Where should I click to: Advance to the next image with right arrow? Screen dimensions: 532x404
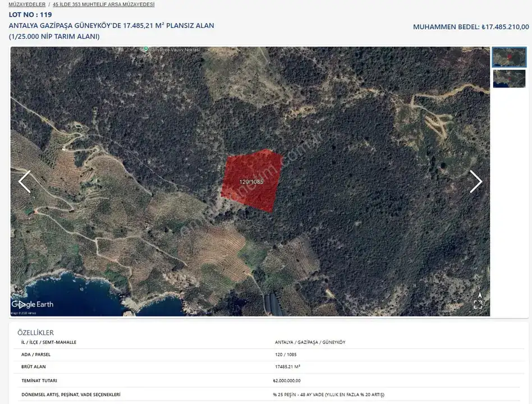(x=475, y=182)
